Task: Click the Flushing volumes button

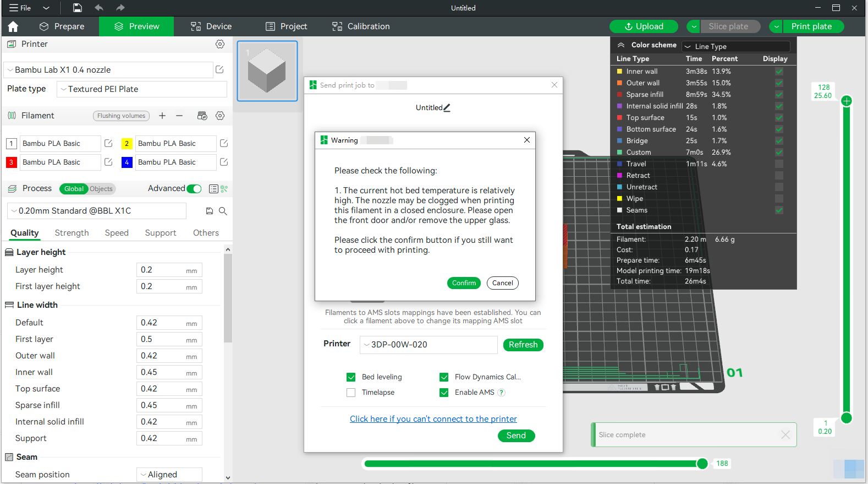Action: [x=122, y=116]
